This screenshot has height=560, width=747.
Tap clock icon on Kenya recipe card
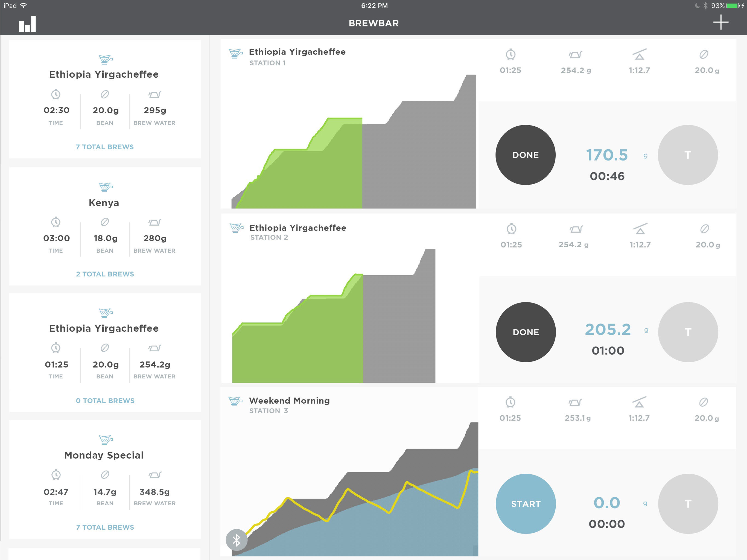pos(56,222)
